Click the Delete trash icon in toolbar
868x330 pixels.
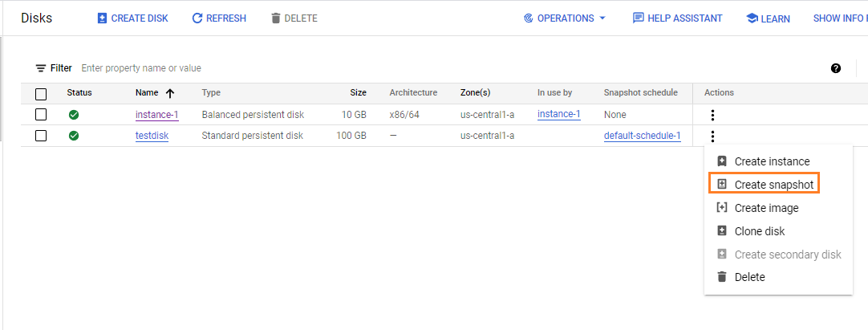pos(276,18)
